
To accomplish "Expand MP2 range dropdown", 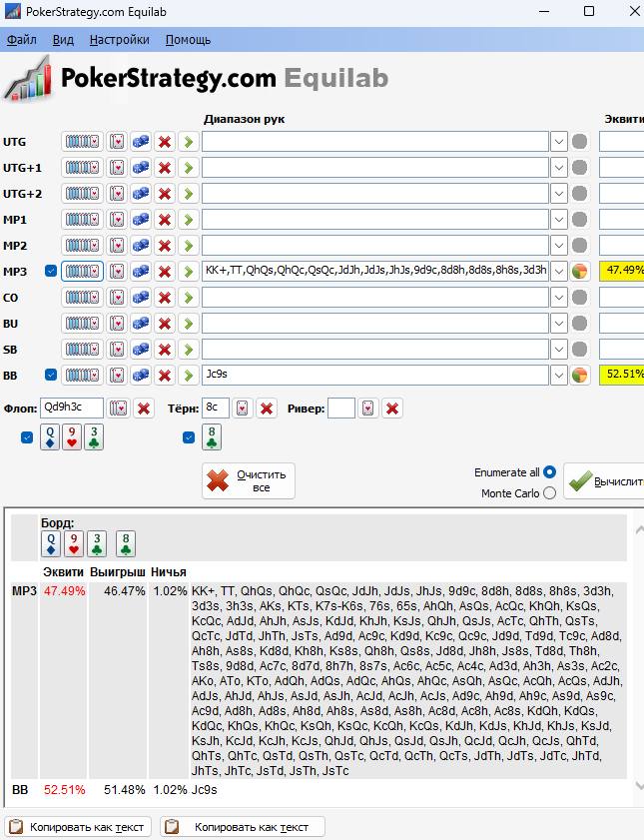I will [559, 246].
